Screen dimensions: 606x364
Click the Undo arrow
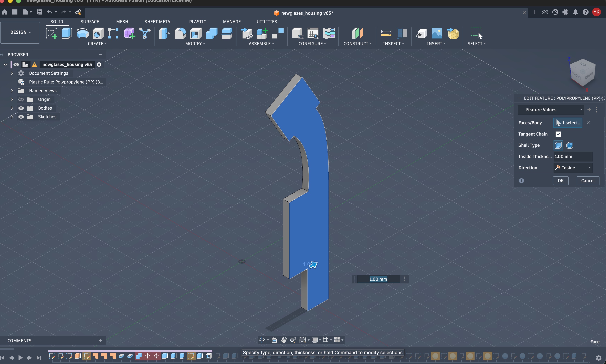click(50, 12)
